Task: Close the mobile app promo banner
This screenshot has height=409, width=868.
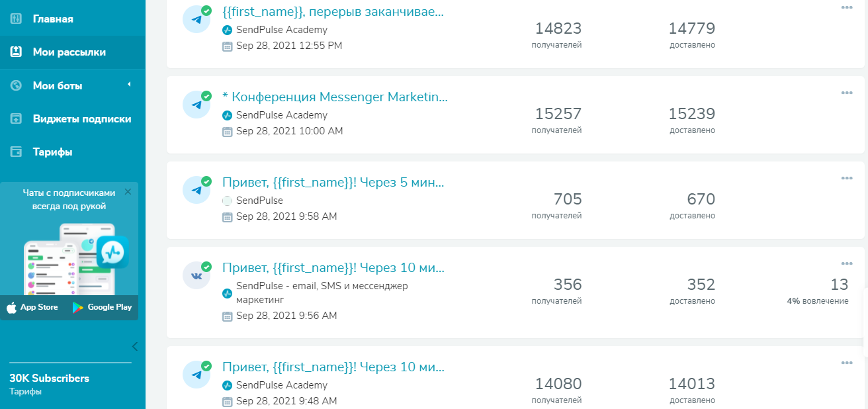Action: coord(128,191)
